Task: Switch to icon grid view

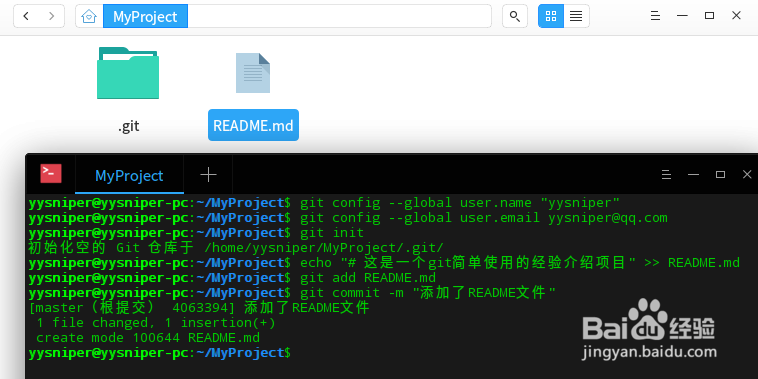Action: [551, 16]
